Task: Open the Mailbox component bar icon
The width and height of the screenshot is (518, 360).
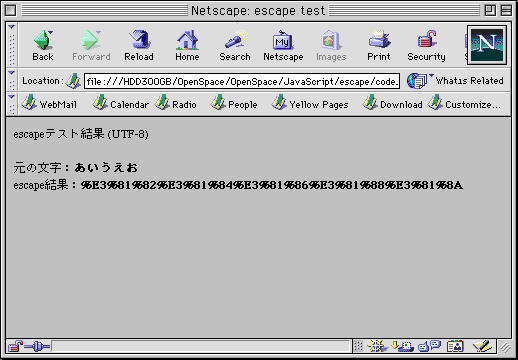Action: coord(402,347)
